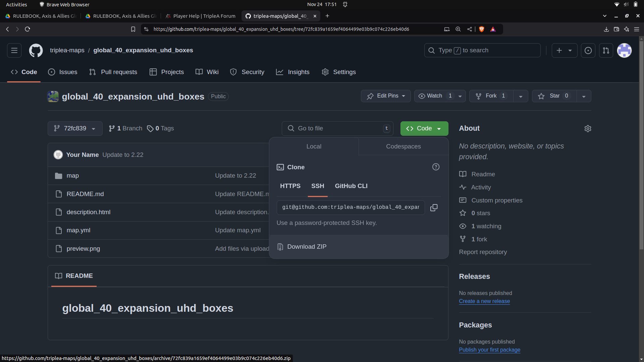Copy the SSH clone URL to clipboard
Viewport: 644px width, 362px height.
434,207
